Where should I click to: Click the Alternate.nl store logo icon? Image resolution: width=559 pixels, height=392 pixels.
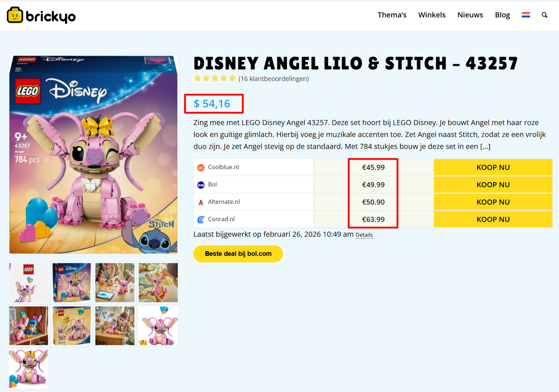[x=201, y=202]
